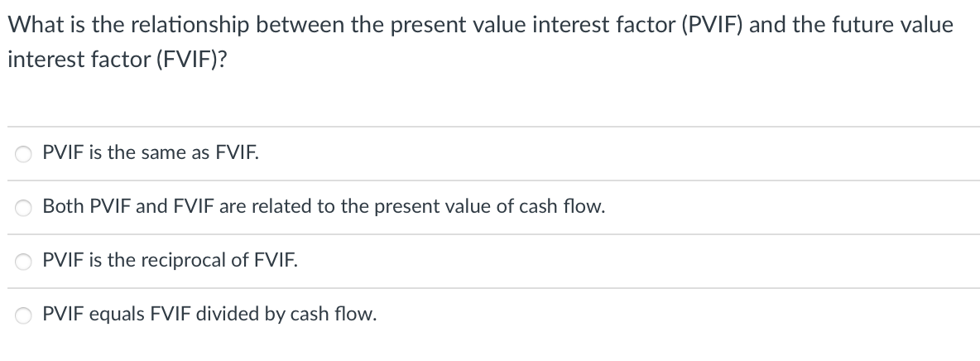Click the word 'reciprocal' in the third option
980x361 pixels.
click(x=183, y=261)
